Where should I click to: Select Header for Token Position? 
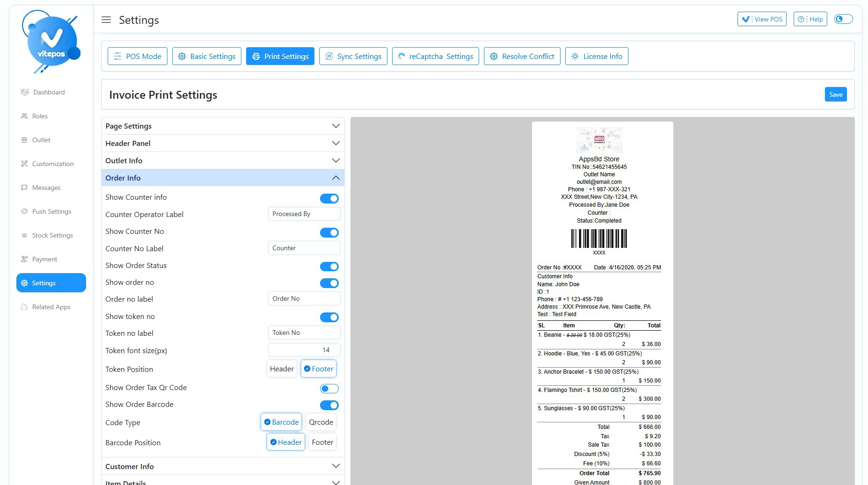(x=282, y=369)
